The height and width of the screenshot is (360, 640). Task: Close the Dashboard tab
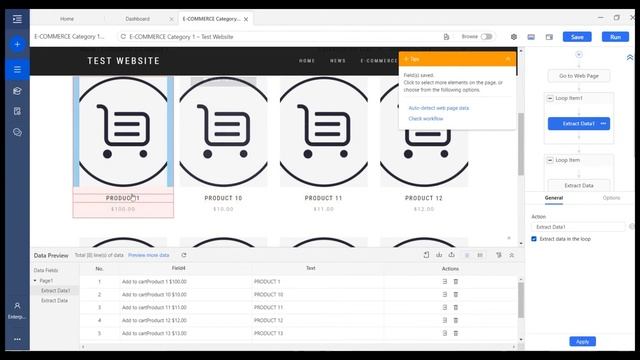(171, 19)
